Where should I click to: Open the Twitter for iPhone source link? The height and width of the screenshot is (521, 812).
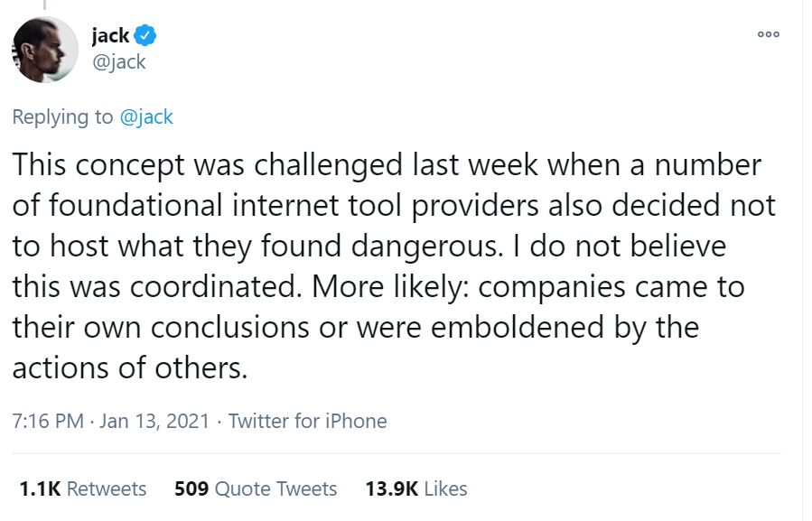tap(307, 421)
